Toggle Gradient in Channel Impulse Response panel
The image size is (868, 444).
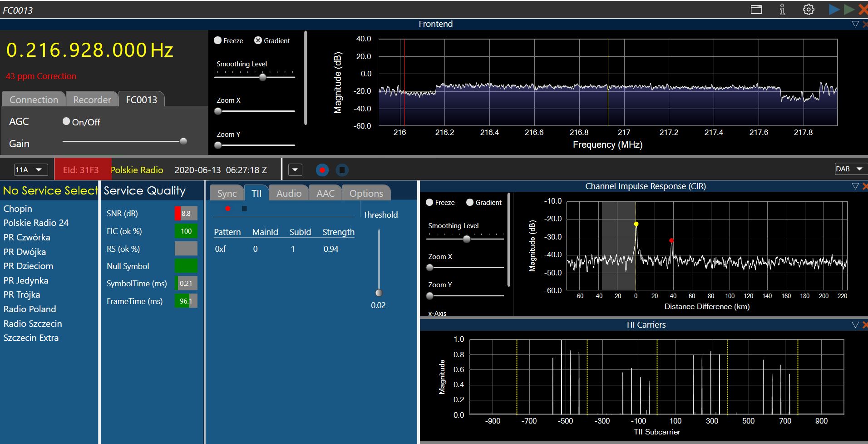click(470, 203)
